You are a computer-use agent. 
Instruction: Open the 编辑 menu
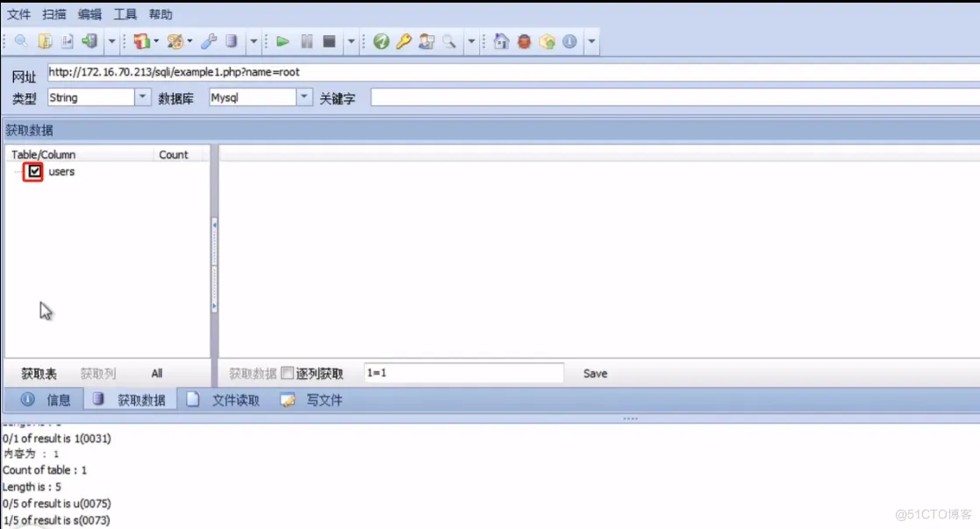[89, 14]
